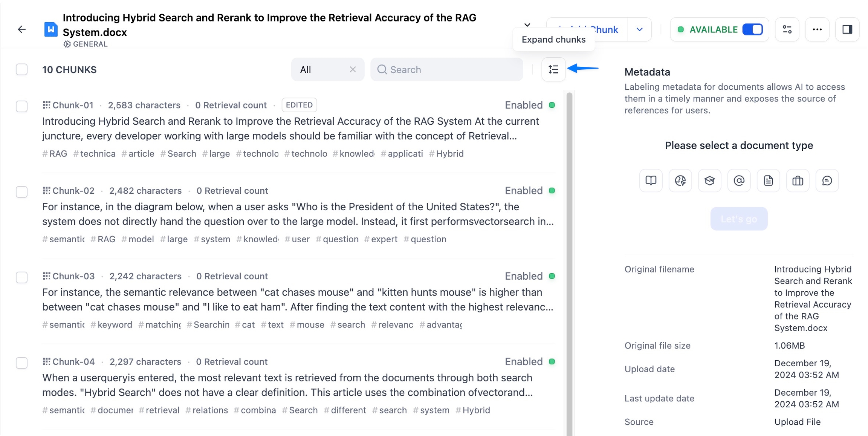Screen dimensions: 868x436
Task: Toggle the AVAILABLE document switch
Action: coord(752,29)
